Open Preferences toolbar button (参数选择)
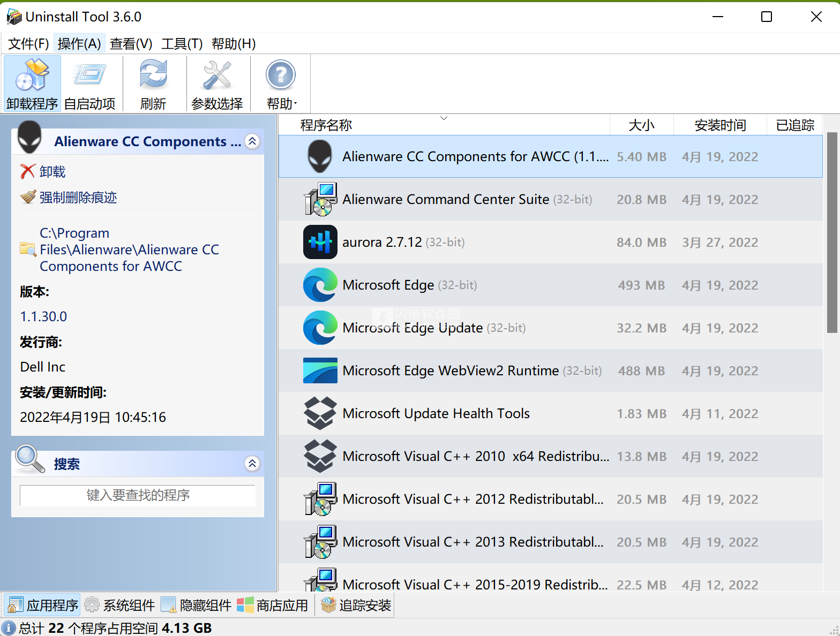 click(x=217, y=84)
